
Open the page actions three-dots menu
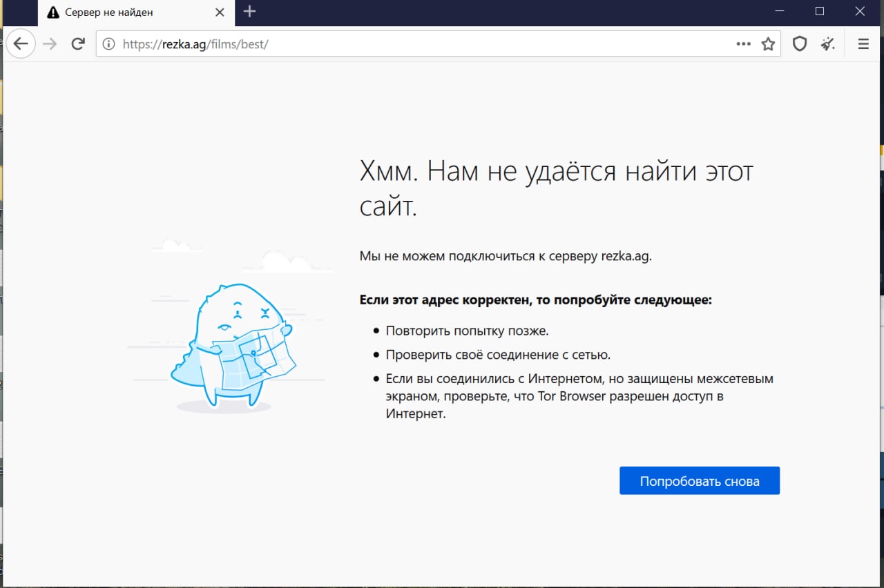pos(743,44)
